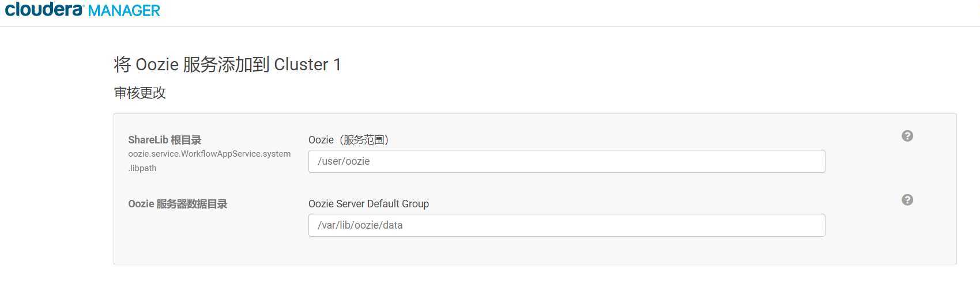Screen dimensions: 980x307
Task: Select the oozie.service.WorkflowAppService.system property name
Action: tap(209, 154)
